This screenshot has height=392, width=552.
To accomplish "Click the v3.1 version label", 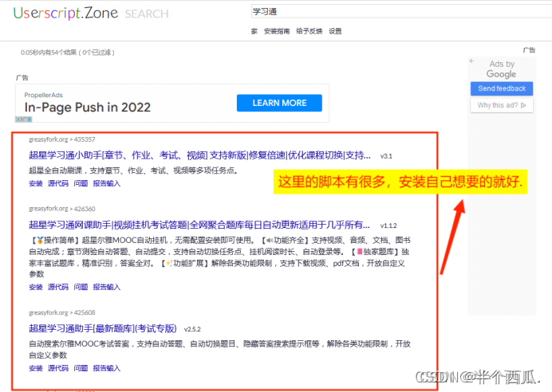I will (386, 156).
